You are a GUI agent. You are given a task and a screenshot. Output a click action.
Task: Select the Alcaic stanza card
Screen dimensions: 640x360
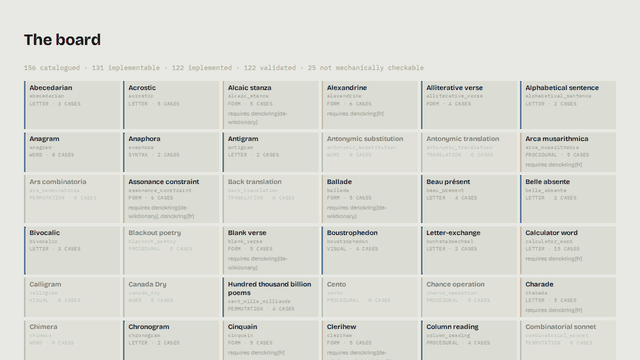click(x=271, y=105)
